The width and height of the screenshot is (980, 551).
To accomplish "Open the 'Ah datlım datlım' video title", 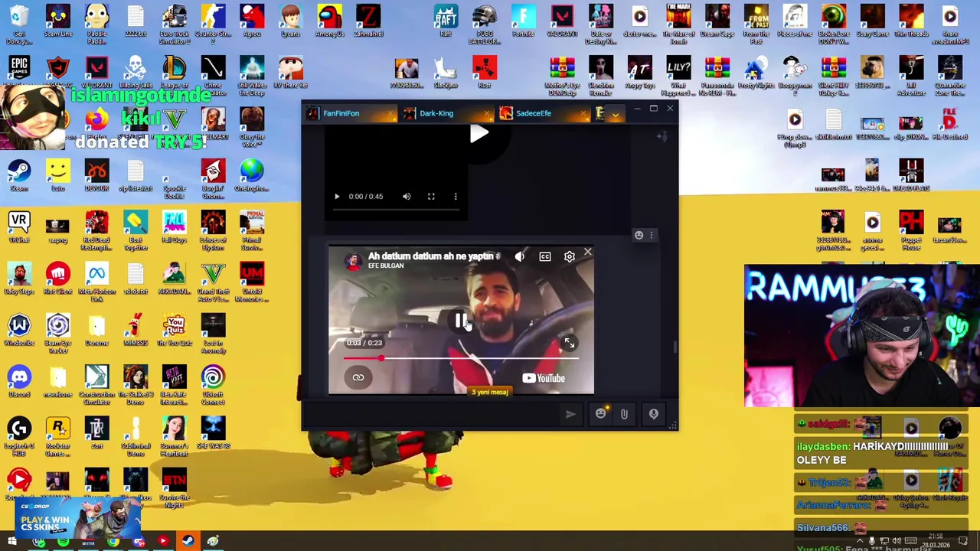I will coord(433,256).
